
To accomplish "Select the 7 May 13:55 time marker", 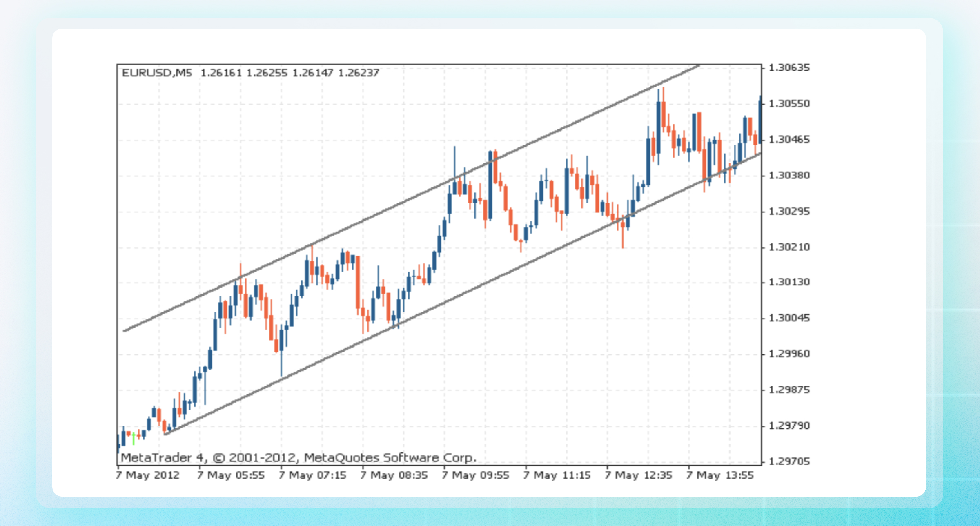I will [x=720, y=475].
